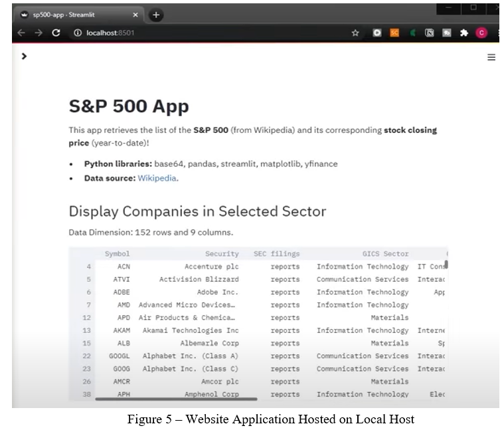Bookmark this page with star icon
This screenshot has height=432, width=504.
355,33
